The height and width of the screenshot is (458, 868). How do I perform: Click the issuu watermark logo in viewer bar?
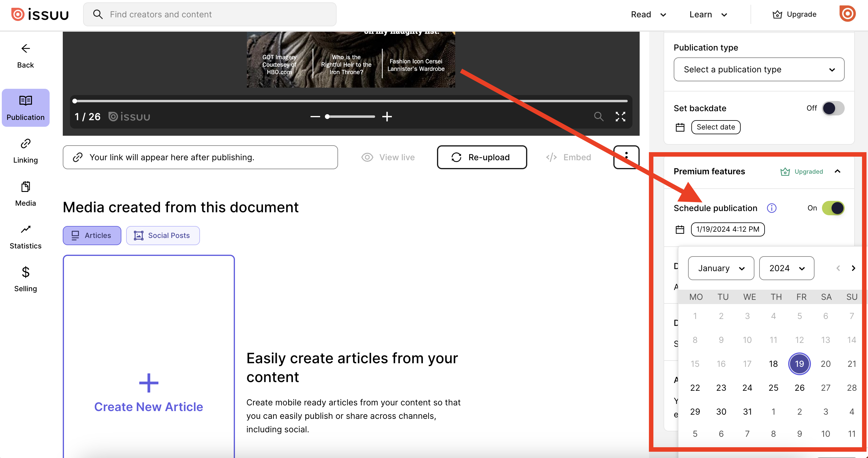coord(129,117)
